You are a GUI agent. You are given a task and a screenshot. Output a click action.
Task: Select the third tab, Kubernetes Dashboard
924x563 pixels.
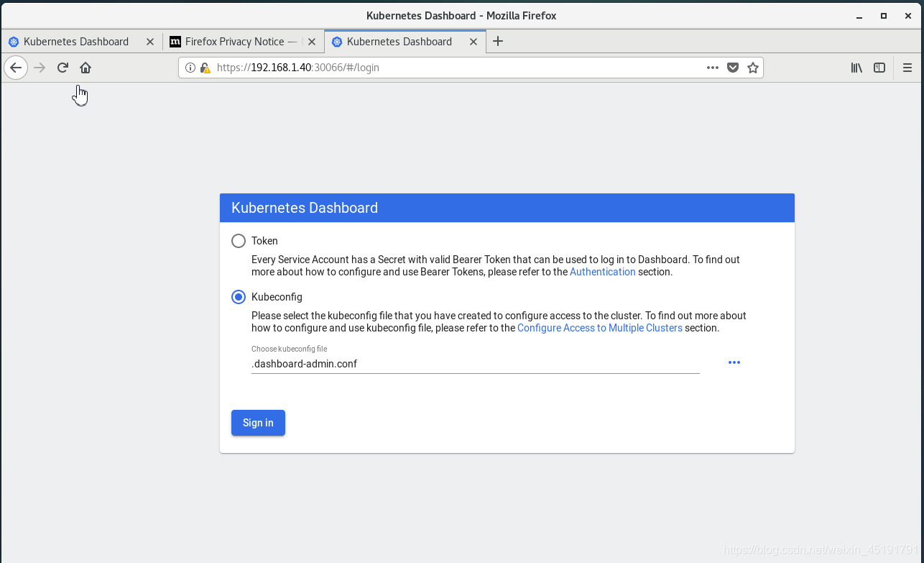pyautogui.click(x=405, y=42)
